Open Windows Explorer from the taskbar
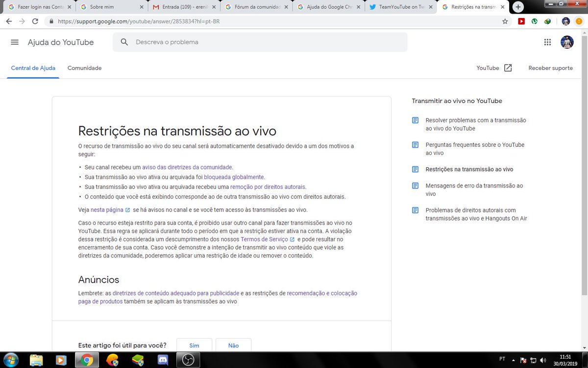588x368 pixels. point(37,360)
